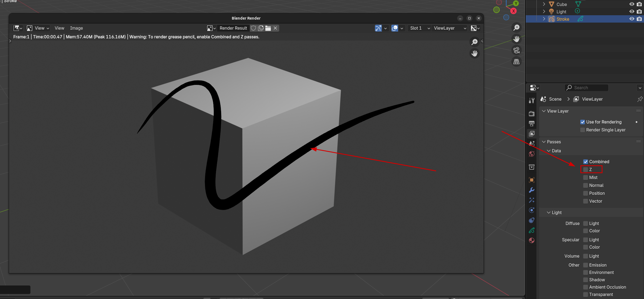This screenshot has height=299, width=644.
Task: Click the zoom icon in render window
Action: click(475, 42)
